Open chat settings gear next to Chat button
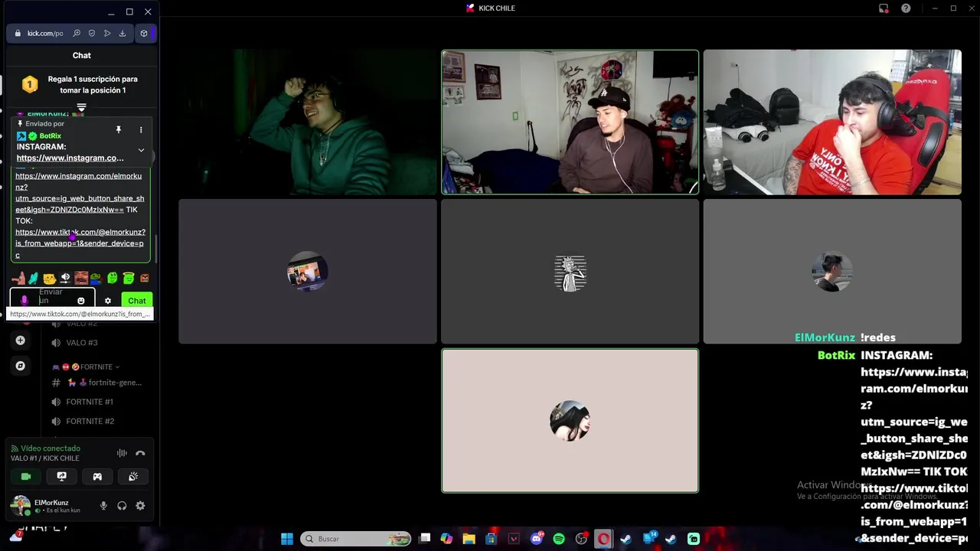Screen dimensions: 980x551 108,301
